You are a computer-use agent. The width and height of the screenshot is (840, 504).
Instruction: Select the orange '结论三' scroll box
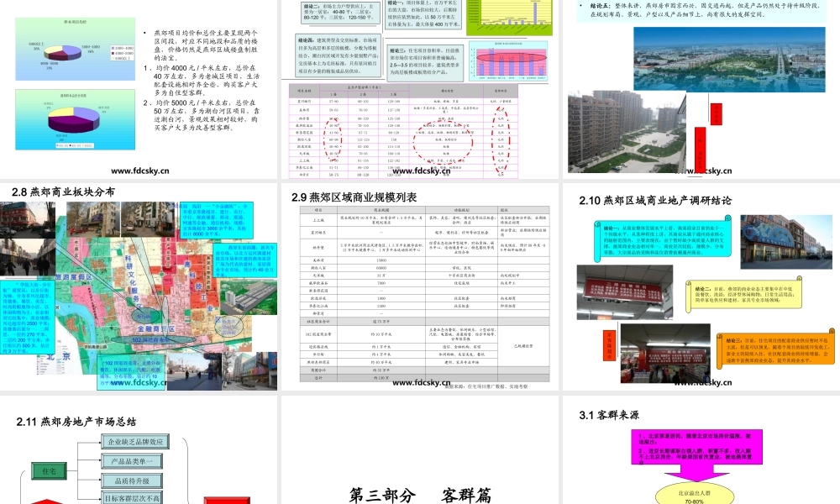pyautogui.click(x=775, y=349)
